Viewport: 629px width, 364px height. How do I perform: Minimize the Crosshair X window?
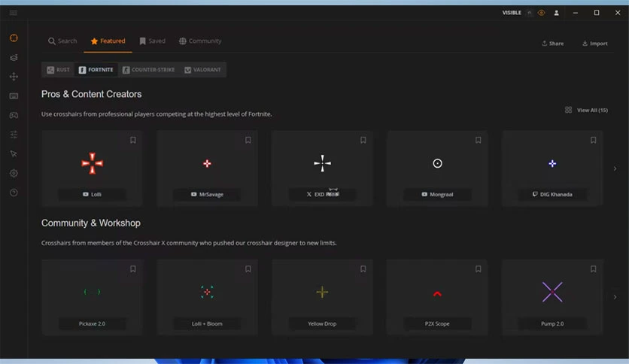tap(576, 13)
